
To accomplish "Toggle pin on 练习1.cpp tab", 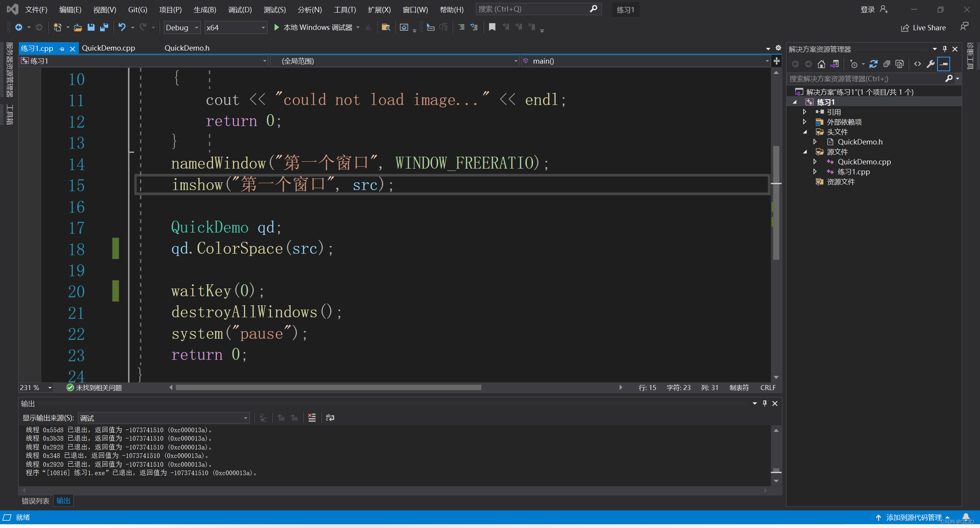I will (x=62, y=49).
